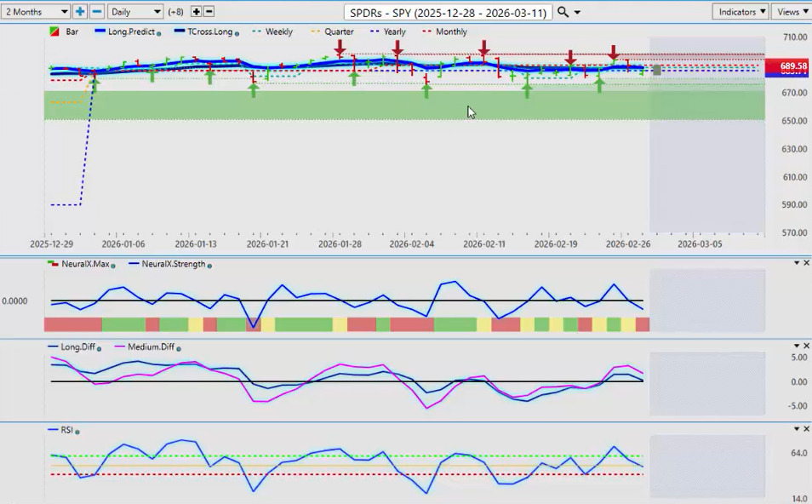This screenshot has width=812, height=504.
Task: Increase forecast bars with black plus button
Action: [x=197, y=11]
